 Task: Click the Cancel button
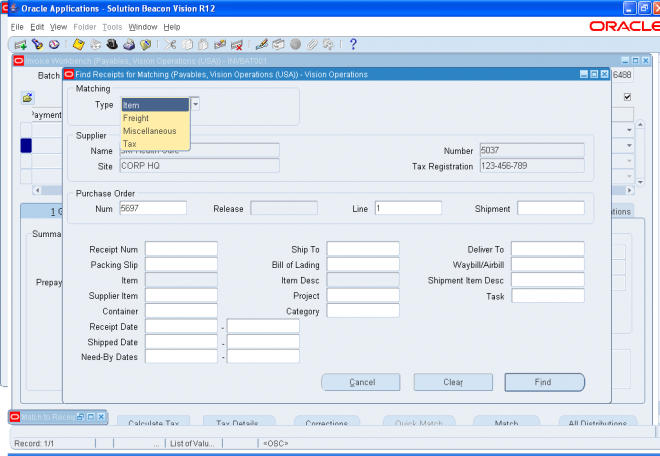361,382
